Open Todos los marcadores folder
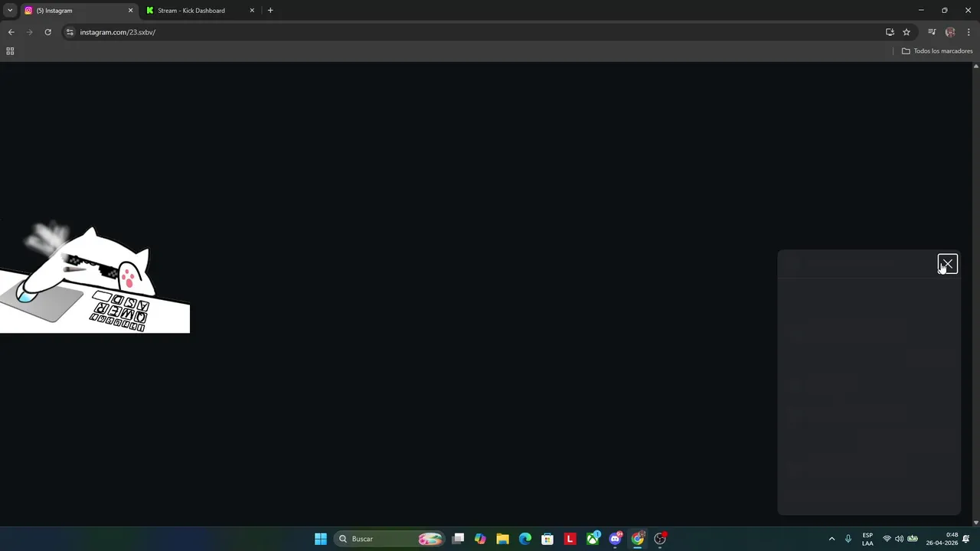The height and width of the screenshot is (551, 980). click(x=937, y=51)
